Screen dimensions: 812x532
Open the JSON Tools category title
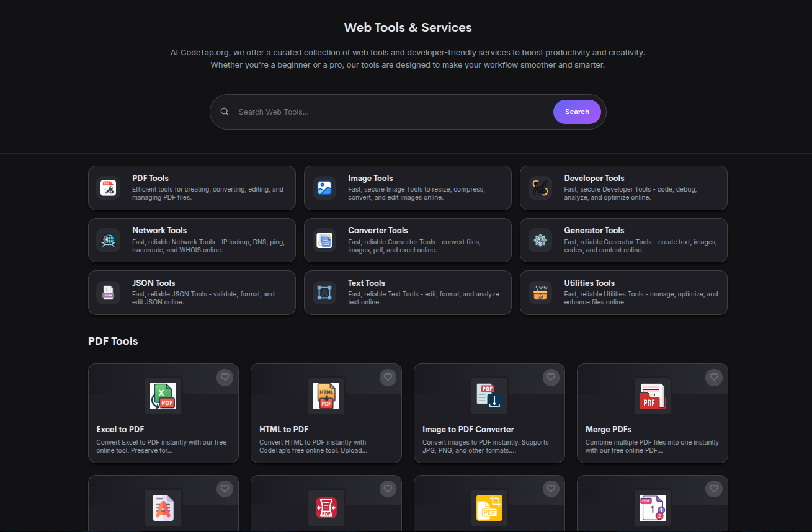pos(153,283)
